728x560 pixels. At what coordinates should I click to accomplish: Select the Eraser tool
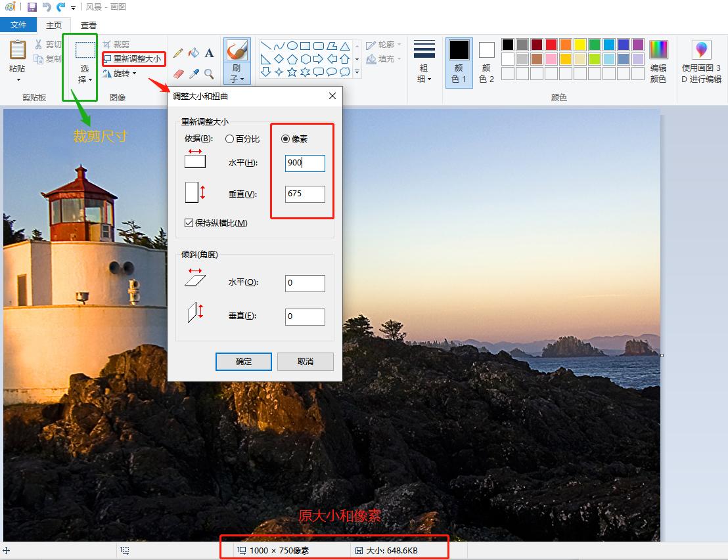pyautogui.click(x=178, y=74)
